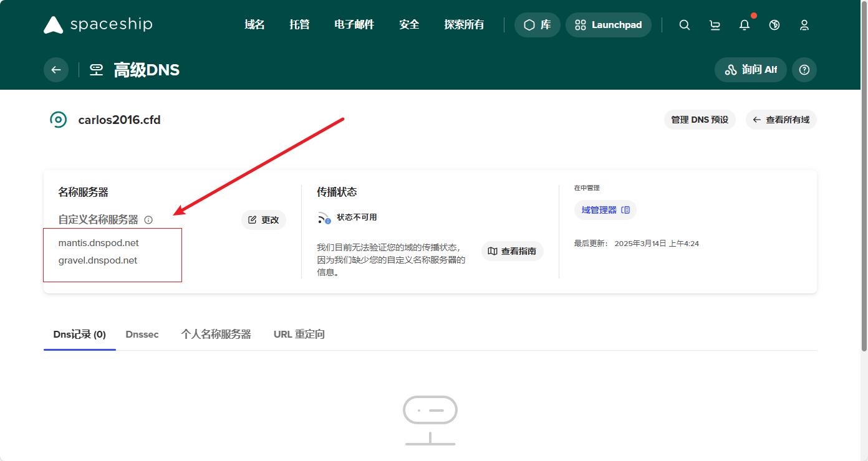Click the Spaceship logo
Screen dimensions: 868x461
(x=98, y=25)
